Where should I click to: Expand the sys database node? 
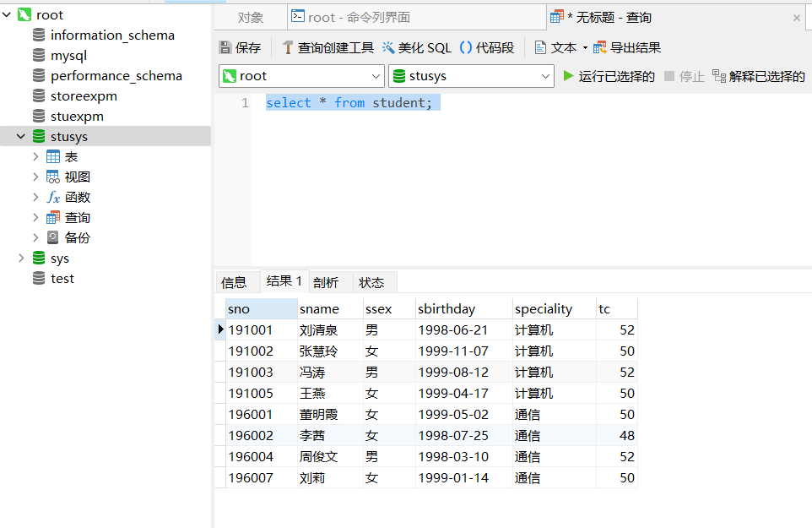coord(20,259)
